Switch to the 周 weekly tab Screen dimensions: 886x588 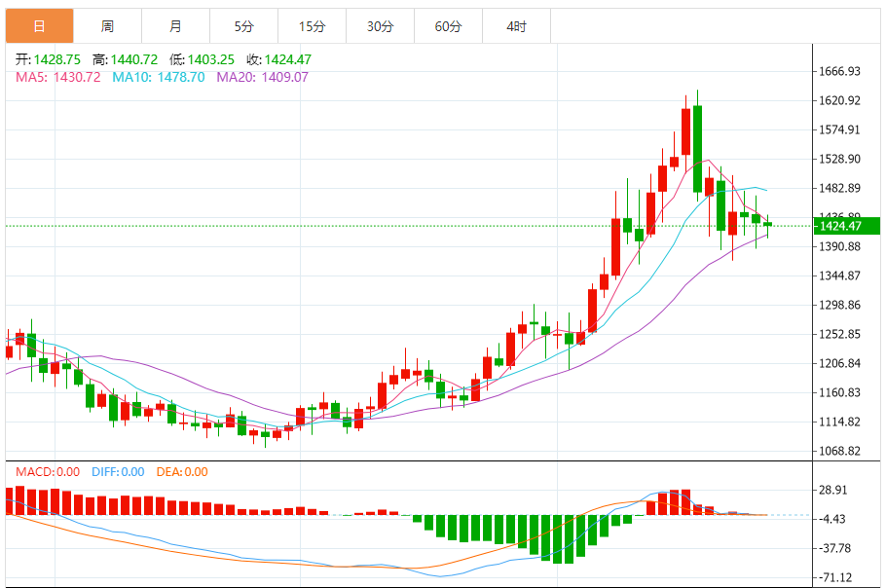[x=107, y=26]
